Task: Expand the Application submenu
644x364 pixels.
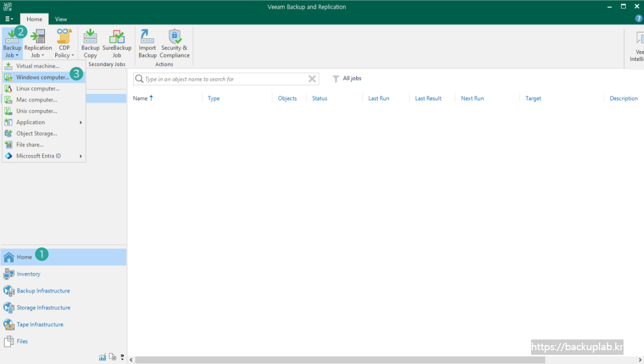Action: pyautogui.click(x=44, y=122)
